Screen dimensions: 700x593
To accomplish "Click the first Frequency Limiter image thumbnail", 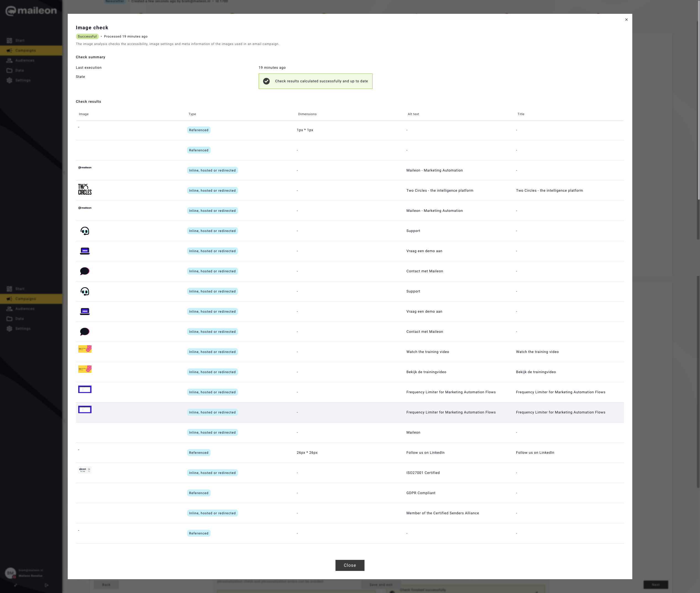I will click(x=85, y=389).
